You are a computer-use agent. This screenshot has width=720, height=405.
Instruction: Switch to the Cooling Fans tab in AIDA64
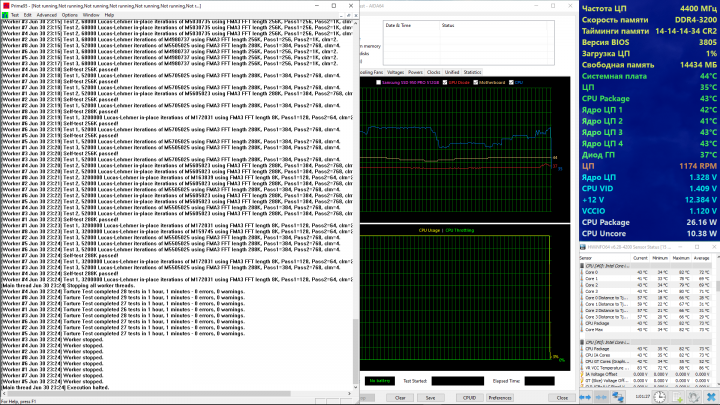click(371, 72)
